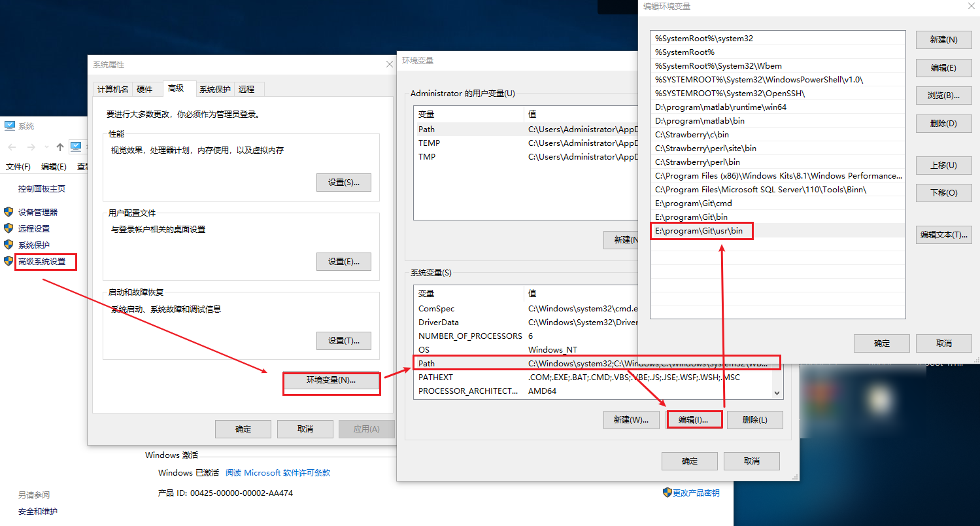
Task: Click 设置(T) button under 启动和故障恢复
Action: click(344, 341)
